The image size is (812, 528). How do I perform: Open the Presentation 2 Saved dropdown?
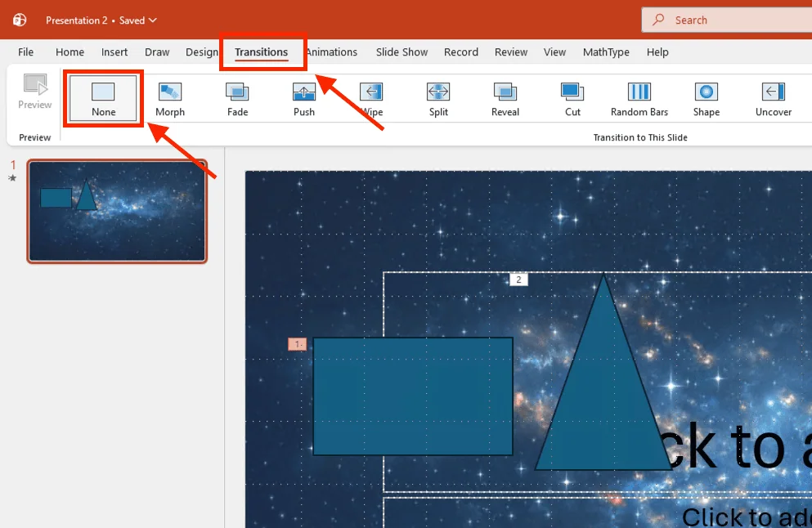[101, 20]
